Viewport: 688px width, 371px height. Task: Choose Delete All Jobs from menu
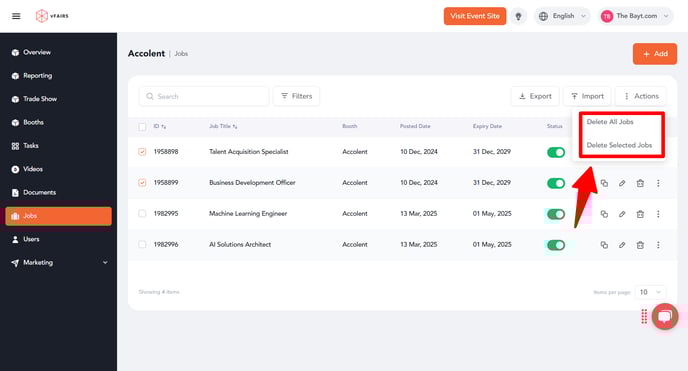(x=610, y=122)
